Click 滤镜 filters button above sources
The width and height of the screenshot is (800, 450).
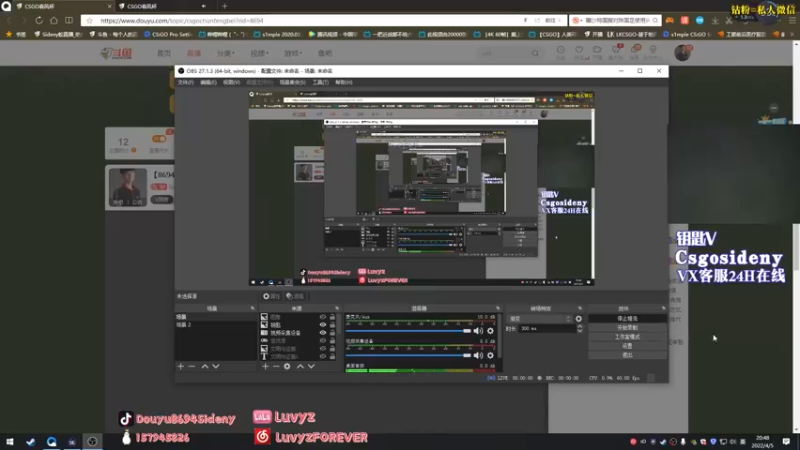(x=295, y=296)
